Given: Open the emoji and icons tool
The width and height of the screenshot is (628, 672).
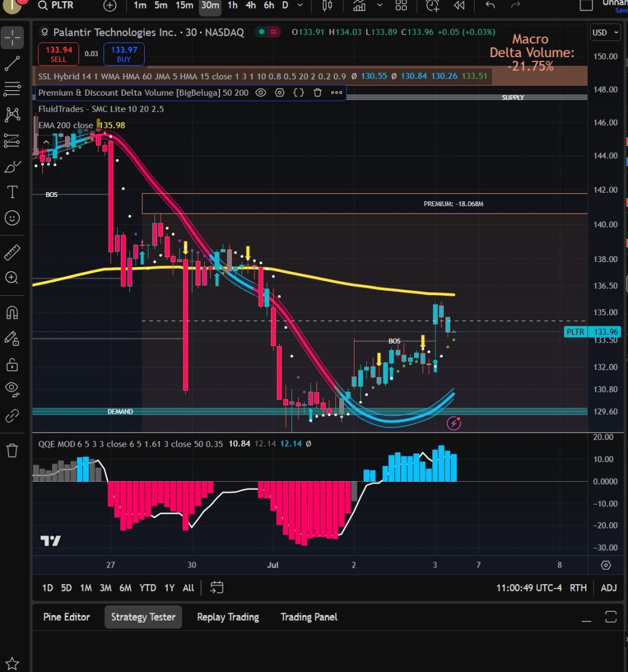Looking at the screenshot, I should 12,218.
